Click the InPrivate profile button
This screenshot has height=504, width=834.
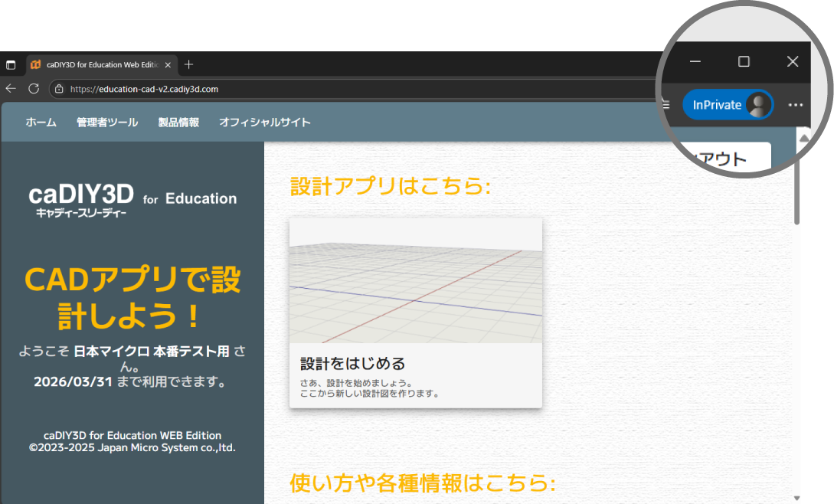click(x=728, y=105)
